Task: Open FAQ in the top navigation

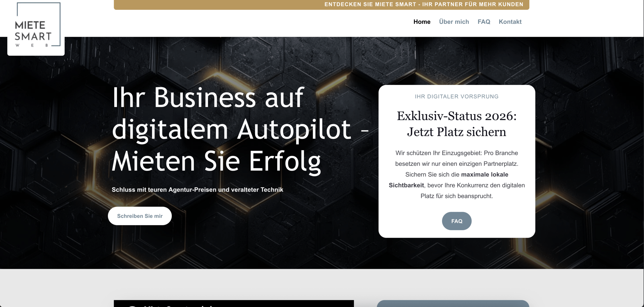Action: pos(484,22)
